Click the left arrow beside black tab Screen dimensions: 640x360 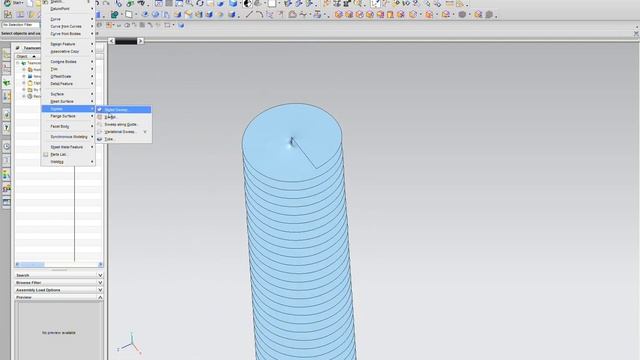pos(111,41)
